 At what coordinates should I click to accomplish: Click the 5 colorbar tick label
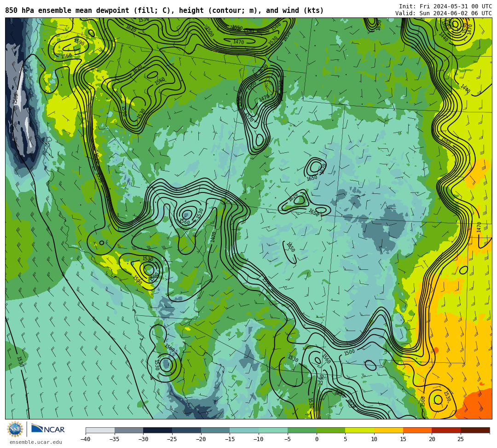click(346, 439)
